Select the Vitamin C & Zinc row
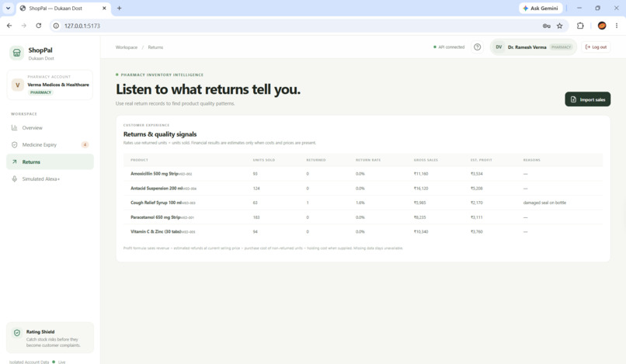This screenshot has height=364, width=626. pyautogui.click(x=363, y=231)
